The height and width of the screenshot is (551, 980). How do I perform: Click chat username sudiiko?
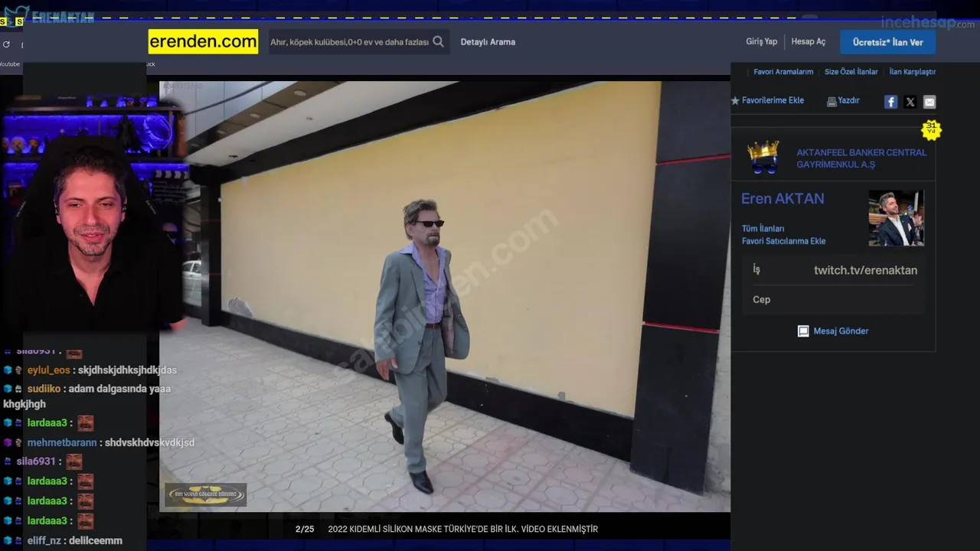point(44,389)
